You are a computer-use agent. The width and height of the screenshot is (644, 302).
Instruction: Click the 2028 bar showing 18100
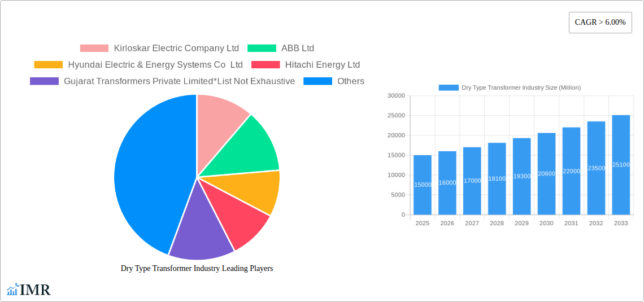(497, 179)
